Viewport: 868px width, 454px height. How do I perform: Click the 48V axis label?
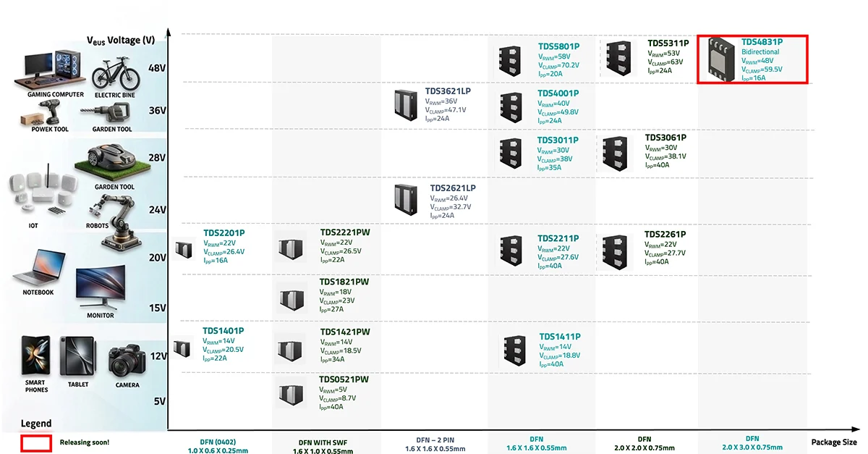[x=157, y=67]
